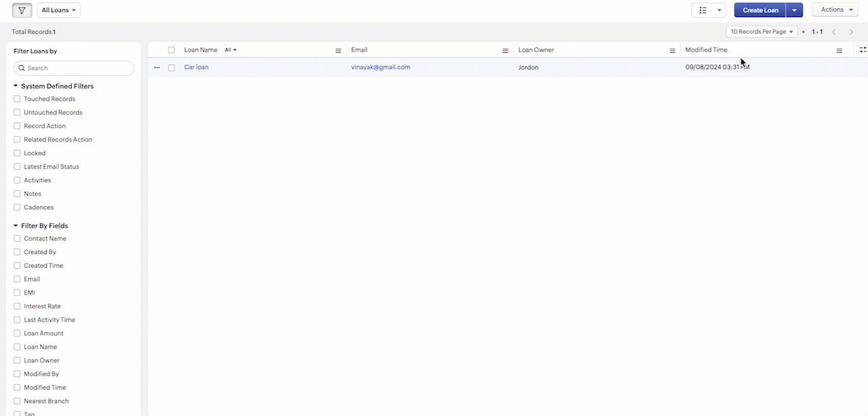Open the Modified Time column menu icon
The height and width of the screenshot is (416, 868).
pos(840,51)
